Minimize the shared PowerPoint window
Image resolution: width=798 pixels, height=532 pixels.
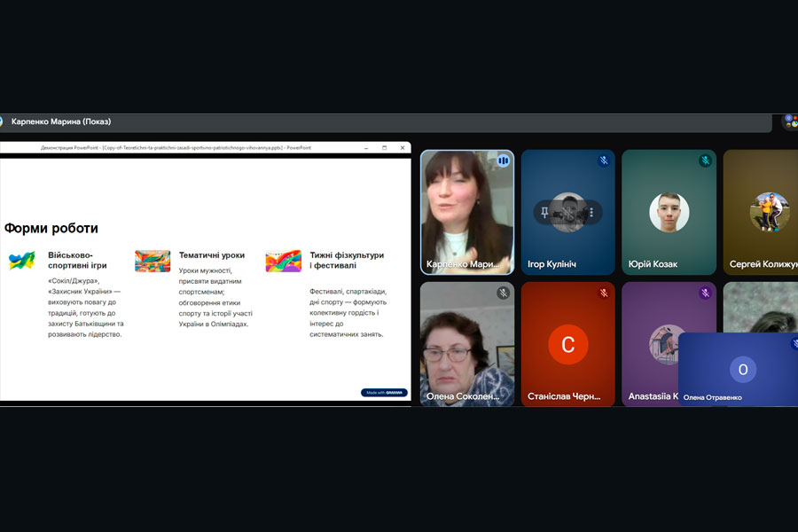(x=366, y=148)
